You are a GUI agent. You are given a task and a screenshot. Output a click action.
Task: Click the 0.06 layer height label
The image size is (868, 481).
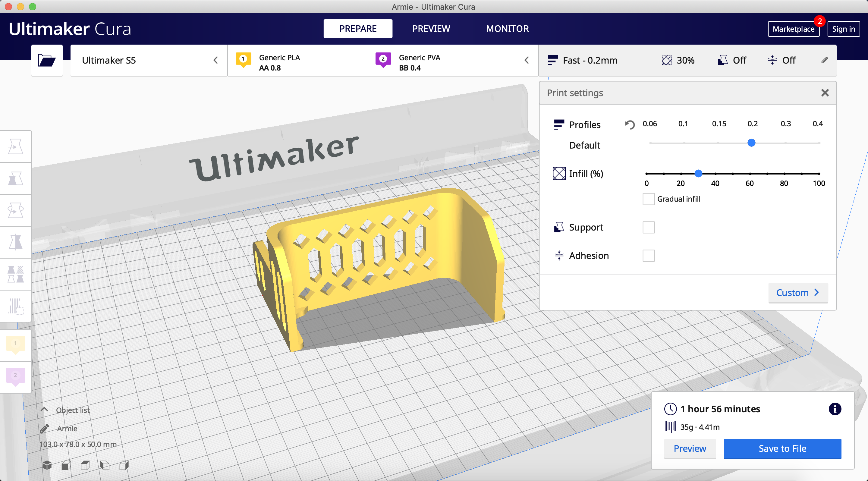[650, 124]
